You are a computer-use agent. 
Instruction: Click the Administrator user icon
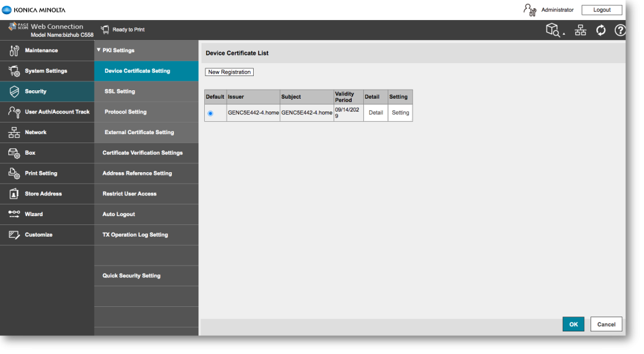(530, 10)
